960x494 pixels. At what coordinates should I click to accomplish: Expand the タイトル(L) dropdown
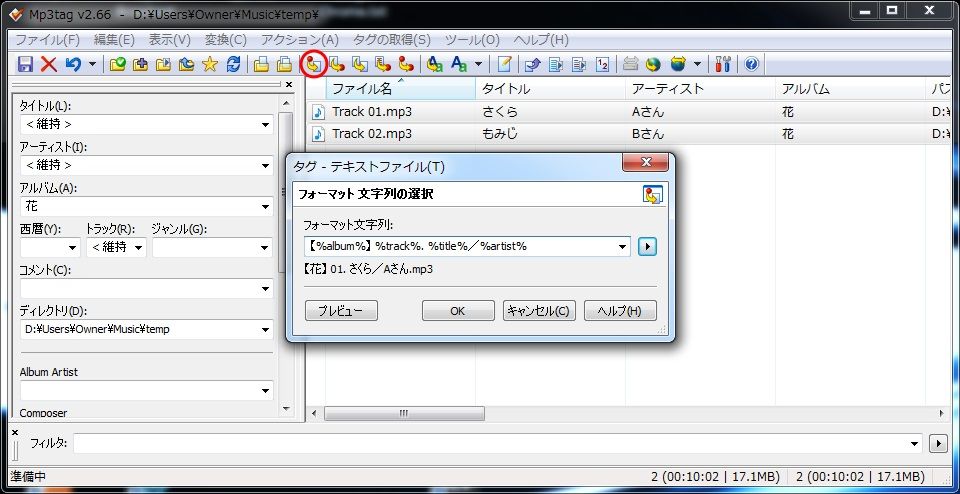pos(266,125)
